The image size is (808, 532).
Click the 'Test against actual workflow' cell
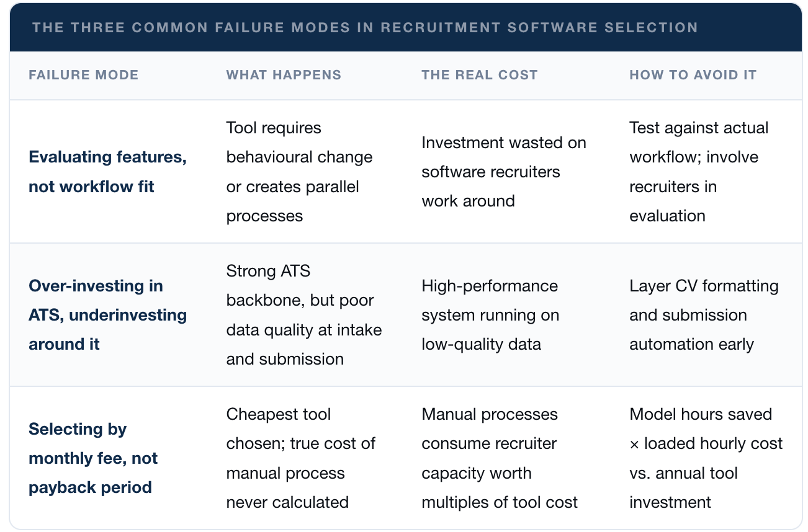click(699, 172)
